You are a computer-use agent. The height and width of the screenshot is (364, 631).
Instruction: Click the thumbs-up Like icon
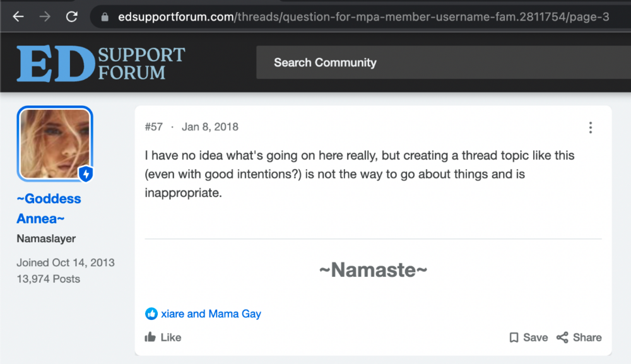tap(150, 337)
